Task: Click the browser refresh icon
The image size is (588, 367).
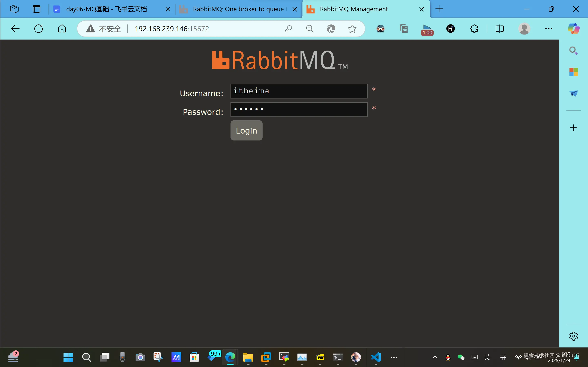Action: point(38,29)
